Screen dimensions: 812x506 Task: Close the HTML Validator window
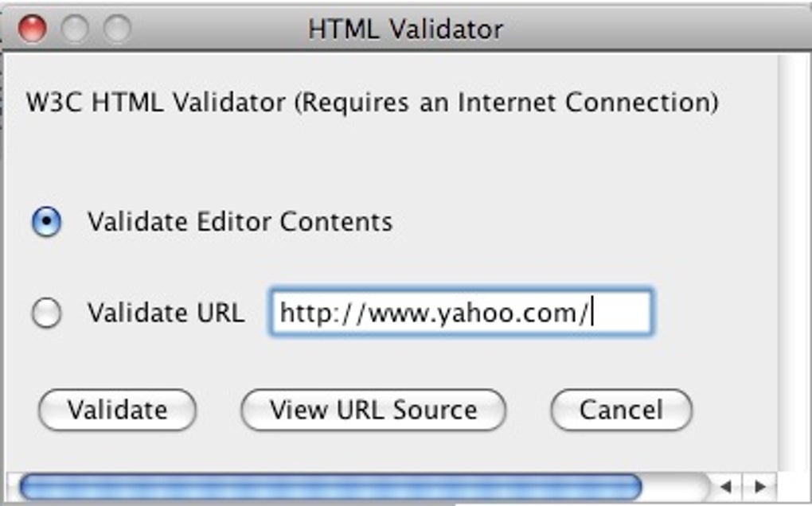point(33,29)
